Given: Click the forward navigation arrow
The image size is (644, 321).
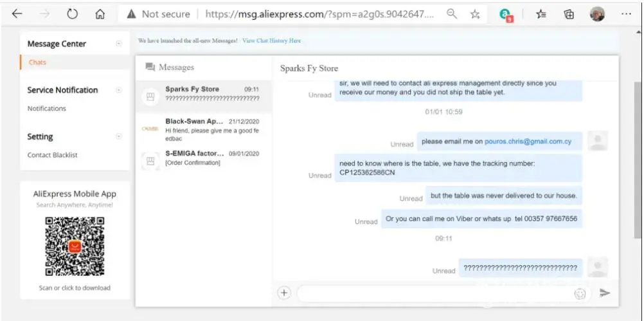Looking at the screenshot, I should 45,14.
